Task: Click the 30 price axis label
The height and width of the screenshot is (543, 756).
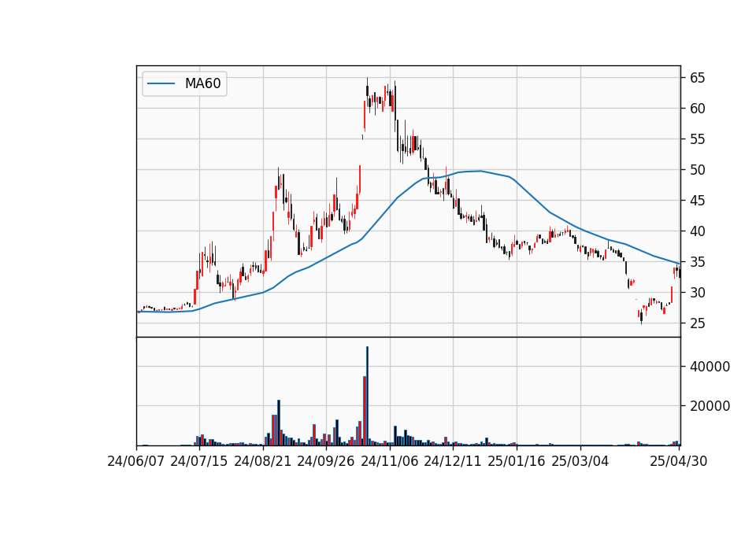Action: click(697, 293)
